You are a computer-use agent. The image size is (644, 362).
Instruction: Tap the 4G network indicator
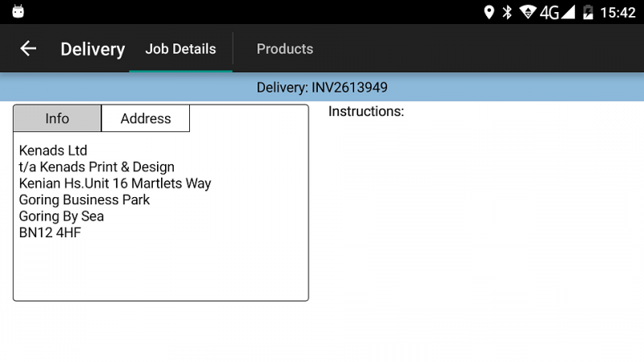click(549, 12)
